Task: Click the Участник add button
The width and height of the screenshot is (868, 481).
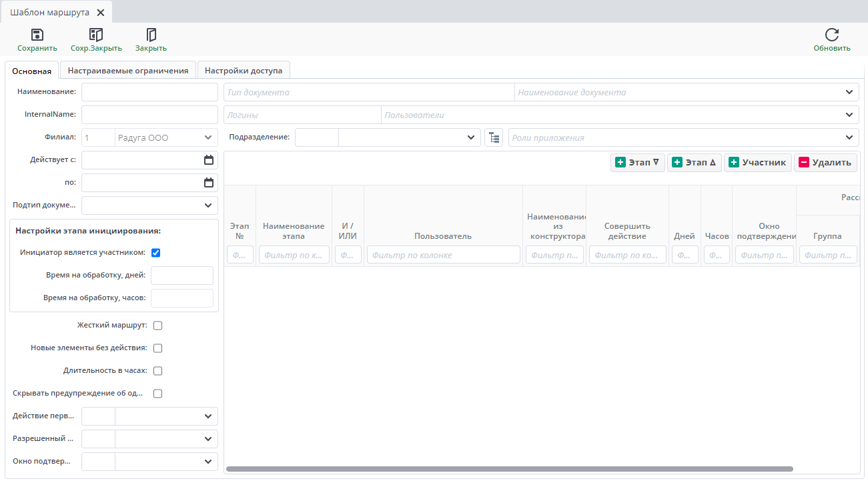Action: point(757,163)
